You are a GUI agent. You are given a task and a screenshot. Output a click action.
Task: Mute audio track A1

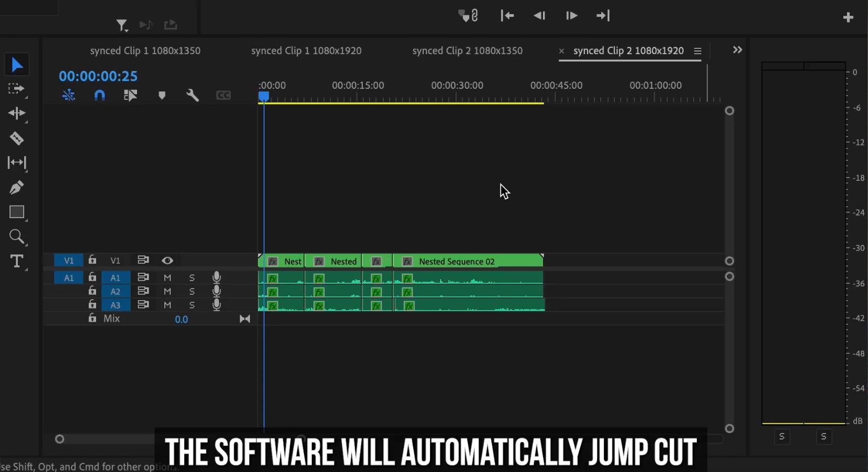point(168,278)
